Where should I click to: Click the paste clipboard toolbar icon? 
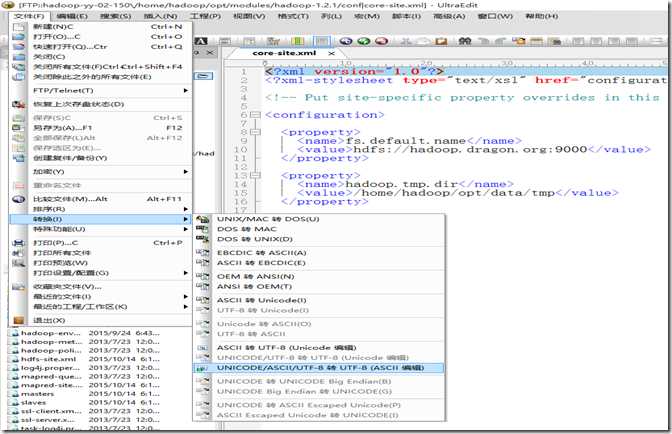click(x=441, y=41)
